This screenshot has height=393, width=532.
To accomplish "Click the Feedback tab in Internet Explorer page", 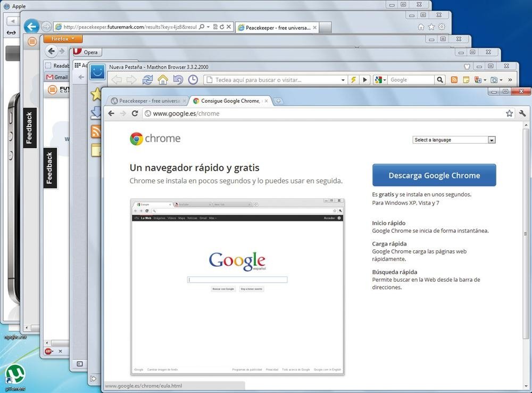I will point(29,128).
